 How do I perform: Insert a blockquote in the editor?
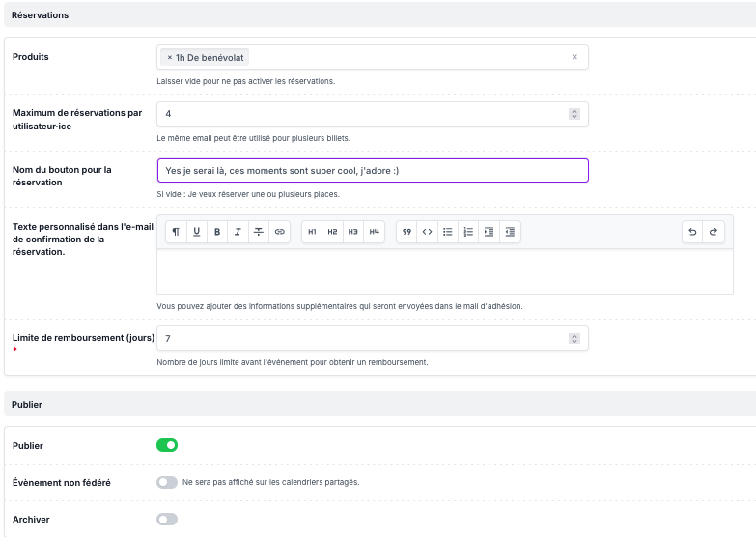click(406, 232)
